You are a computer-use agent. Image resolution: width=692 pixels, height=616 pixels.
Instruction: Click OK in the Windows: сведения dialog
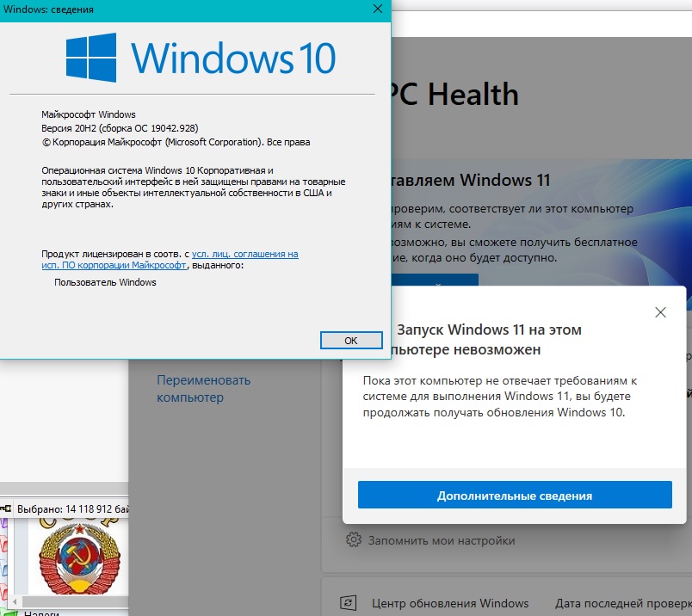[x=351, y=340]
